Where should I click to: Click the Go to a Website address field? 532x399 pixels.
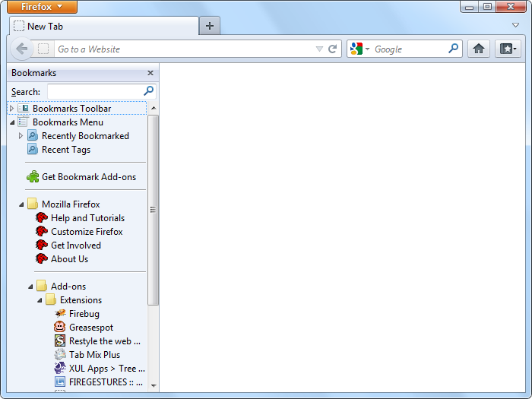182,49
